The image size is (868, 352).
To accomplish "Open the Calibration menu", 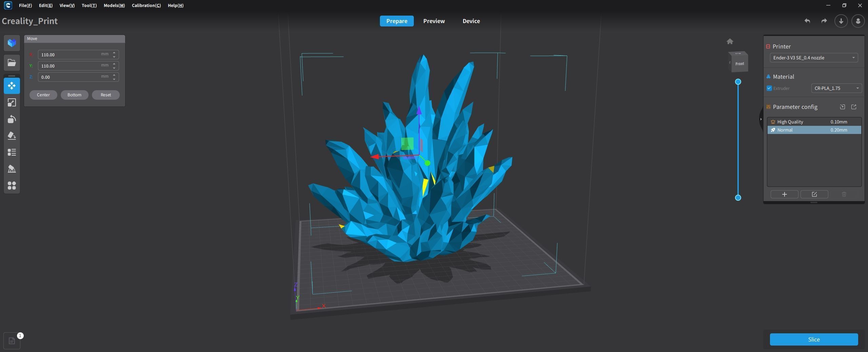I will (x=146, y=5).
